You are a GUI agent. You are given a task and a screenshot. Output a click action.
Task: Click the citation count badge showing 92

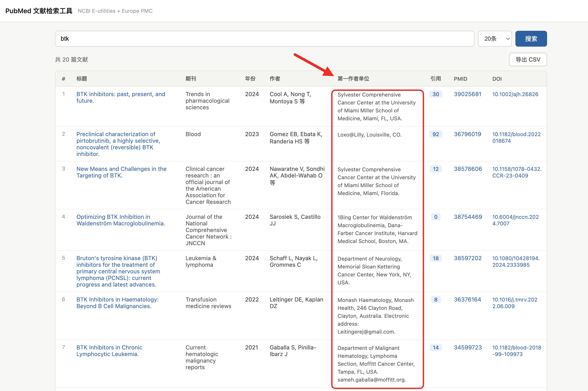pyautogui.click(x=435, y=134)
